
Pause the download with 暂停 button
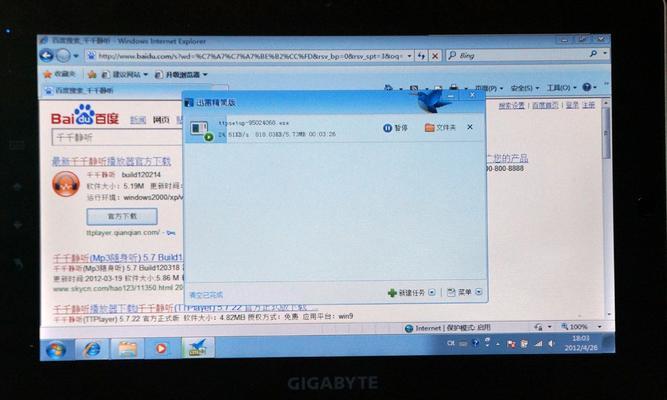click(395, 128)
